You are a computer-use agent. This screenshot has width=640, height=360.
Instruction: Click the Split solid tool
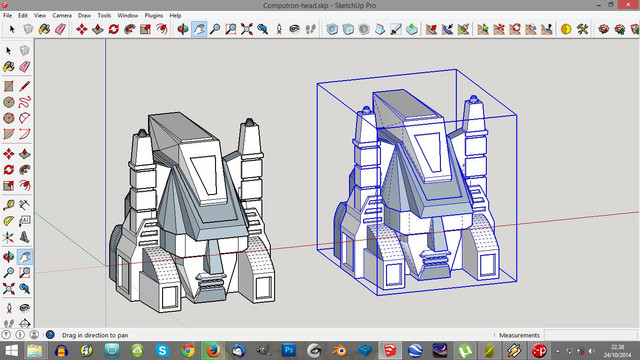coord(412,29)
